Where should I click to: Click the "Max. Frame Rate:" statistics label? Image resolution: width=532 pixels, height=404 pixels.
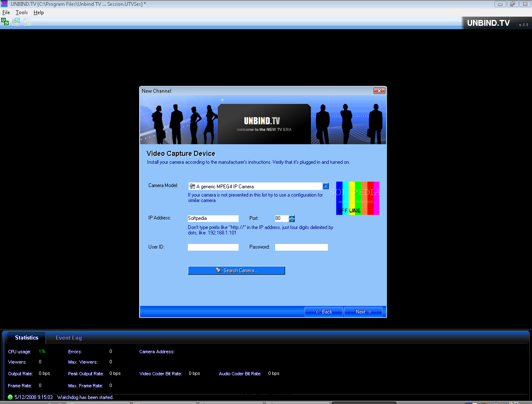(86, 386)
